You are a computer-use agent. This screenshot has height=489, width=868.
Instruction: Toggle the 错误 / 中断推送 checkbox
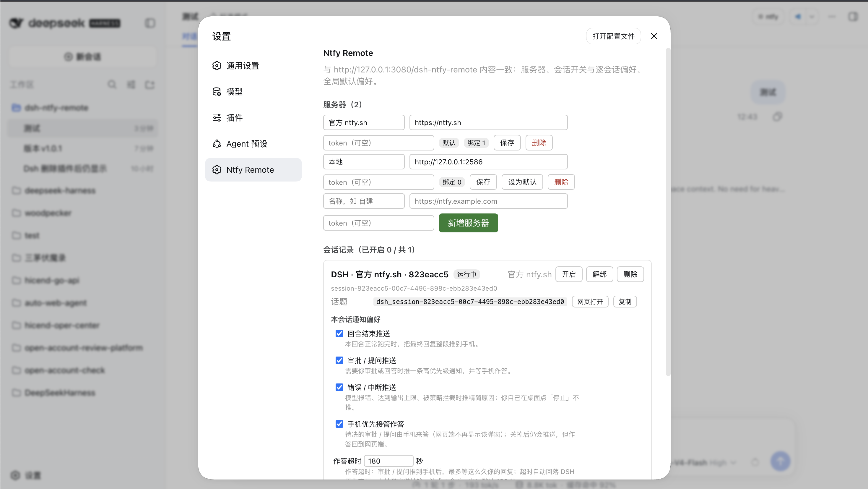tap(339, 387)
